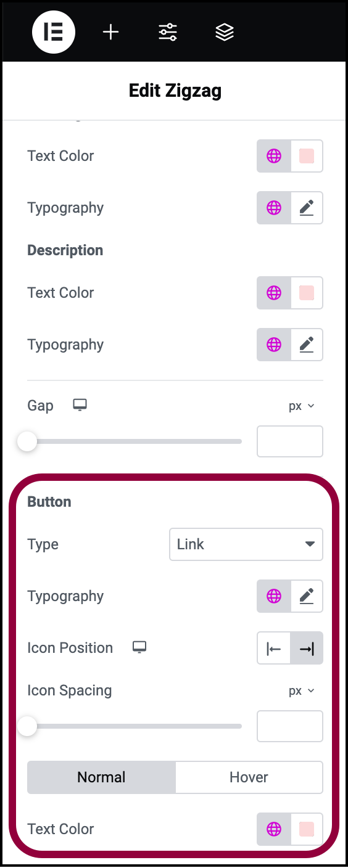Pick Description Text Color swatch

tap(307, 293)
